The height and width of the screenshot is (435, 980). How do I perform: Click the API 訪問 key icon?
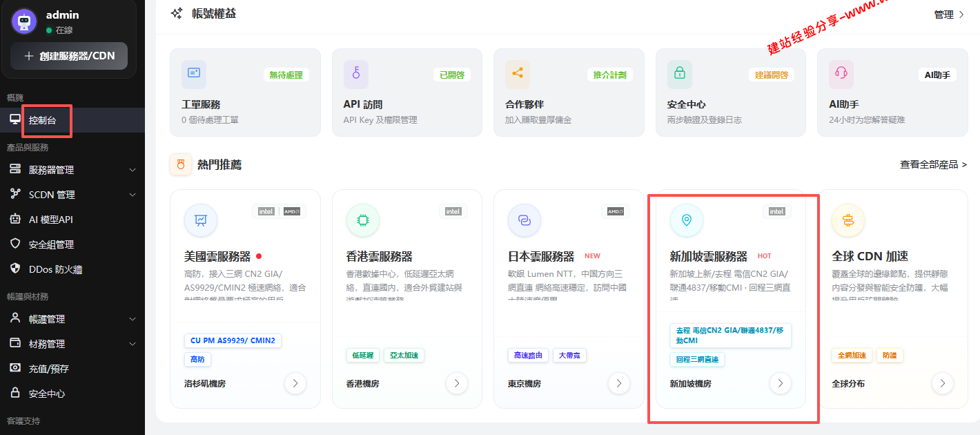coord(356,73)
